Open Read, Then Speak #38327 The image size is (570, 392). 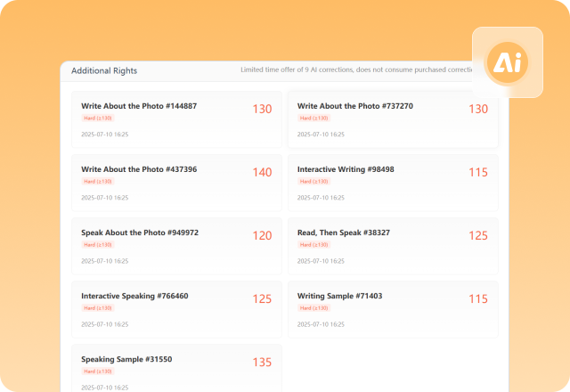343,233
